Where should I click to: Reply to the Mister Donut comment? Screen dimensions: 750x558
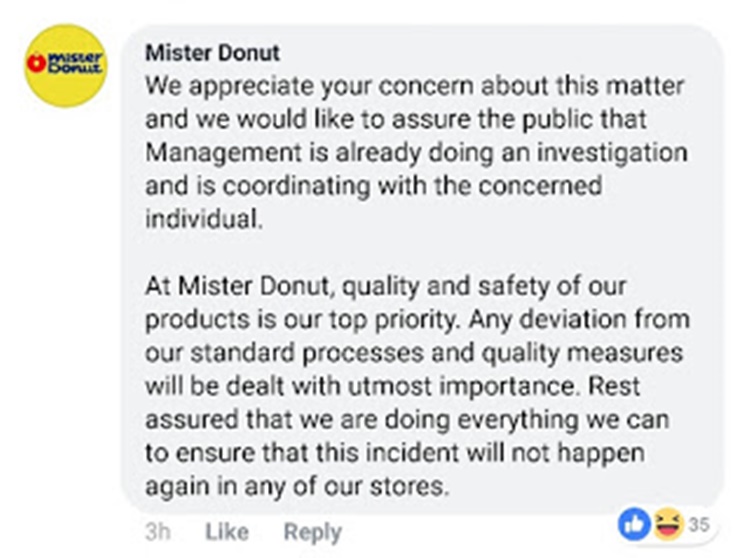(312, 532)
